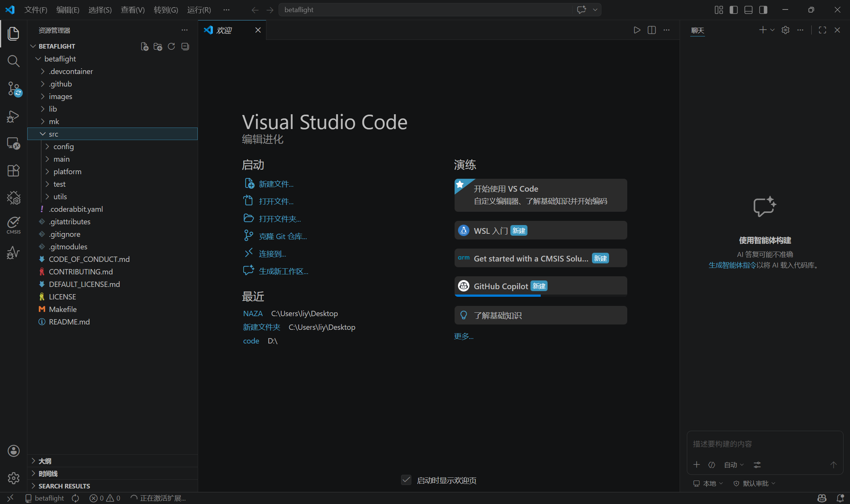Image resolution: width=850 pixels, height=504 pixels.
Task: Toggle the primary side bar visibility
Action: coord(734,10)
